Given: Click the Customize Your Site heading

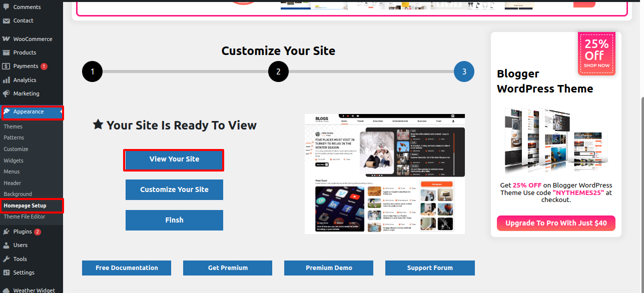Looking at the screenshot, I should point(278,51).
